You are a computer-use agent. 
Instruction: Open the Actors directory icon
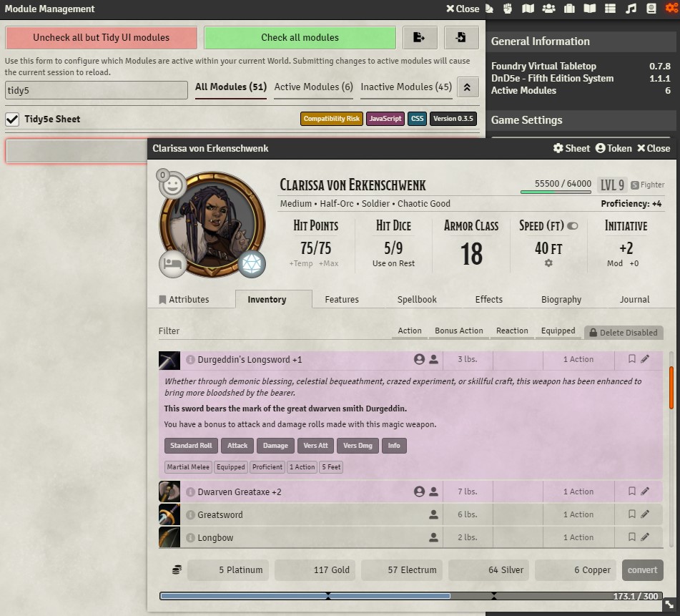(548, 9)
